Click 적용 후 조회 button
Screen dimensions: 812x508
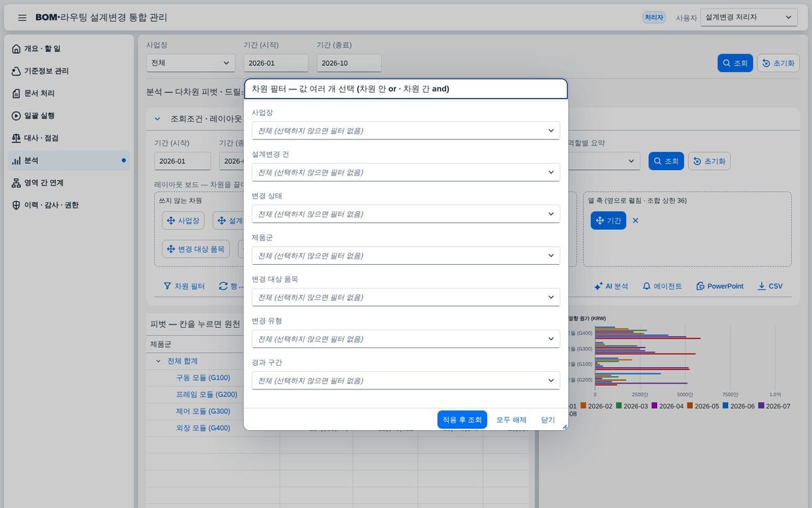462,420
